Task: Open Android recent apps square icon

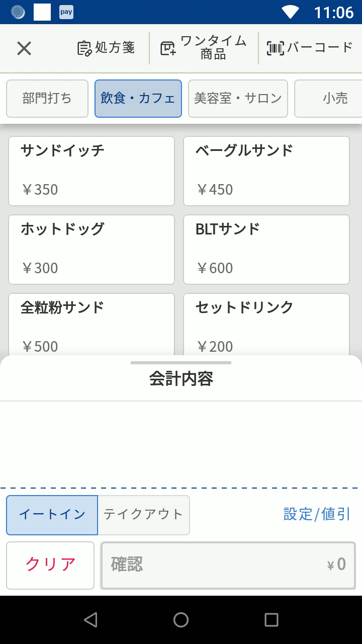Action: (x=271, y=620)
